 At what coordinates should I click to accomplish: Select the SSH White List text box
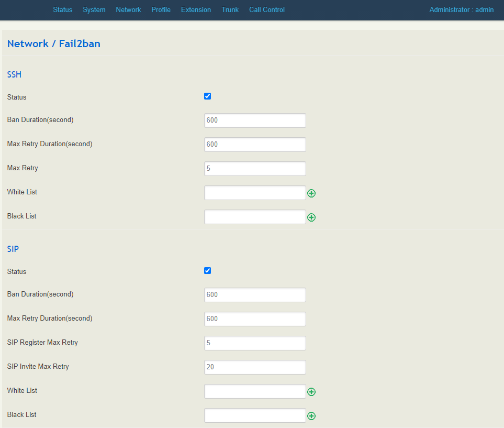(x=255, y=193)
